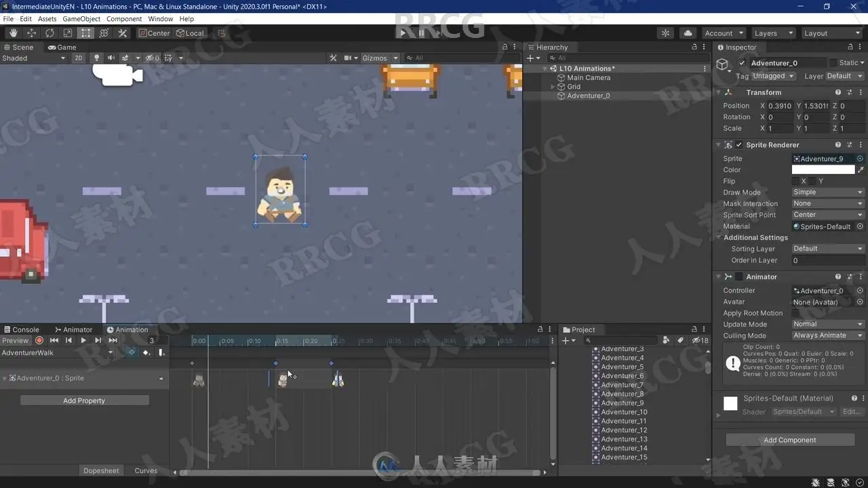Open Scene camera settings icon
This screenshot has width=868, height=488.
coord(349,58)
